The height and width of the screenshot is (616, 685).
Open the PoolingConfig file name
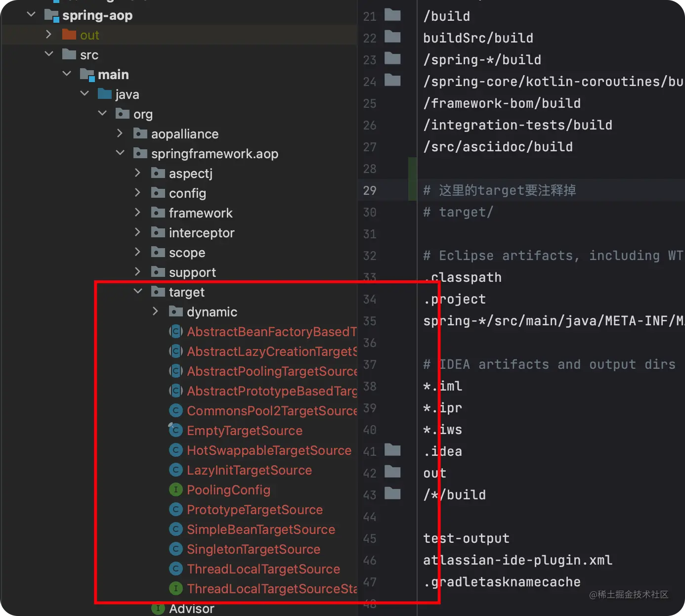click(x=228, y=490)
